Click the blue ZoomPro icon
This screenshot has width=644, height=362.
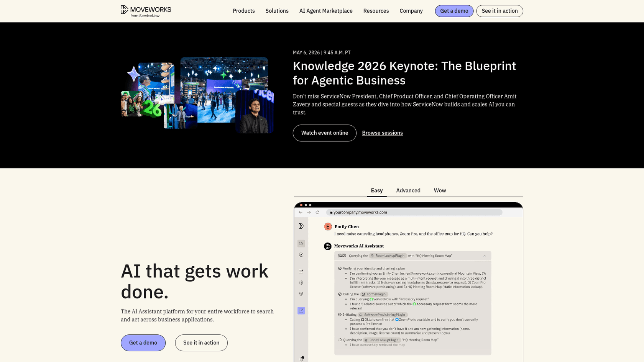[x=397, y=319]
